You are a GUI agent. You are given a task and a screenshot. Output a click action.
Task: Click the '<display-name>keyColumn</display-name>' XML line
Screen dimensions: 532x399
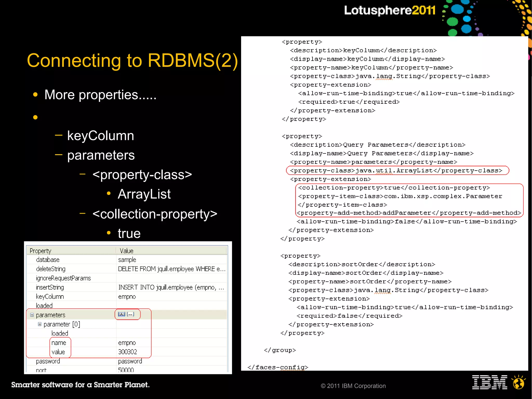click(367, 59)
